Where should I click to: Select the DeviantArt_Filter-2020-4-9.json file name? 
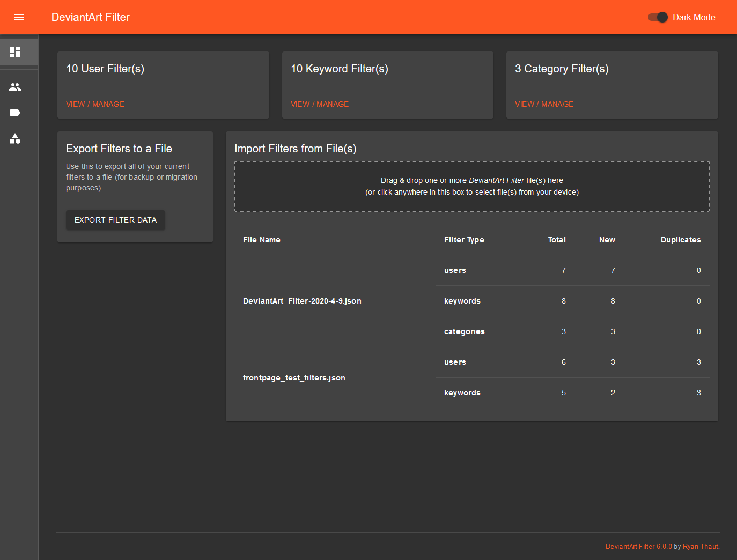[x=302, y=301]
